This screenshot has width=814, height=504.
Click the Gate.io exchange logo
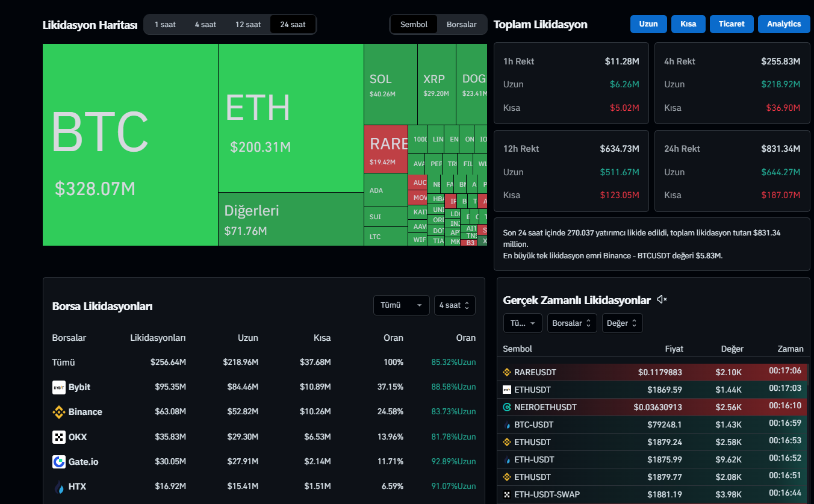click(59, 462)
